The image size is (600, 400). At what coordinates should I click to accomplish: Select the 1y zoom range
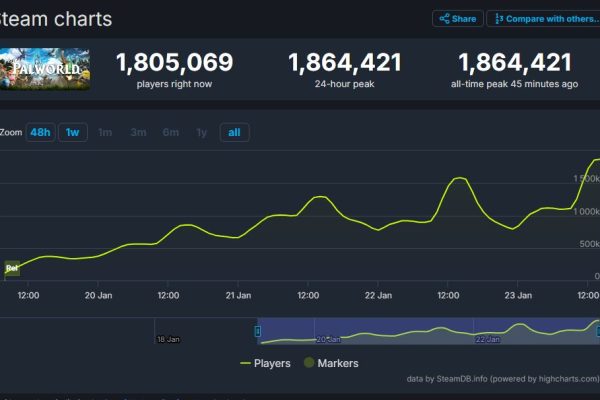pyautogui.click(x=202, y=132)
